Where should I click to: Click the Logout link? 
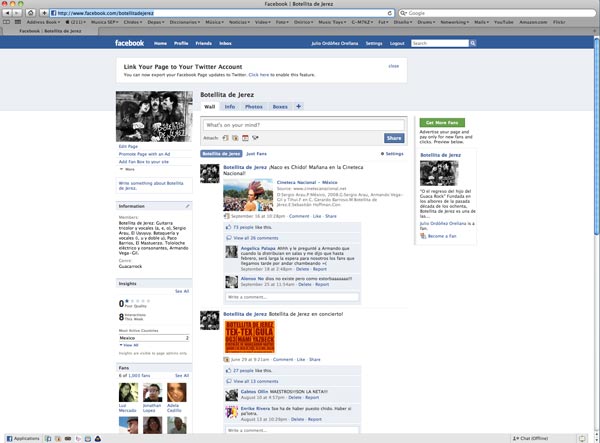[x=397, y=43]
